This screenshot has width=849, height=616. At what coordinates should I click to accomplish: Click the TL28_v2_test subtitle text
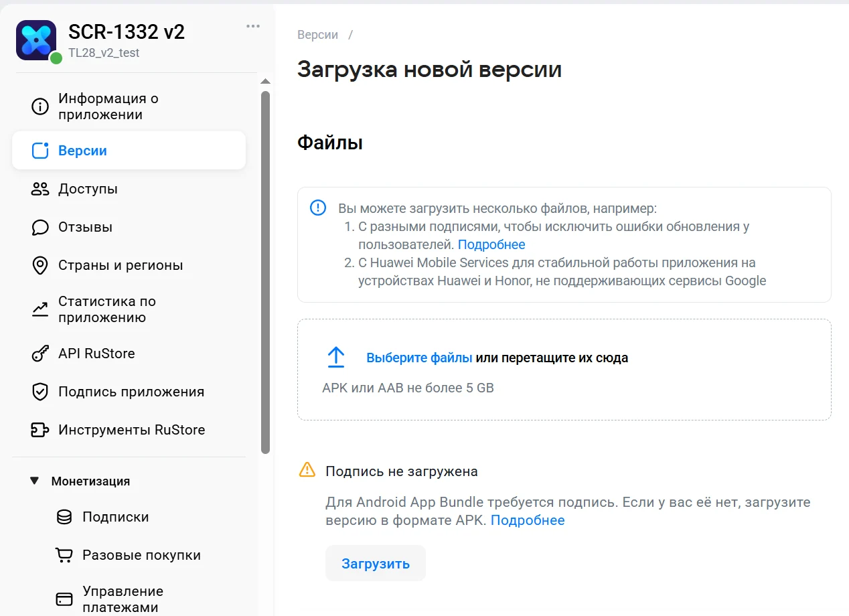tap(104, 54)
